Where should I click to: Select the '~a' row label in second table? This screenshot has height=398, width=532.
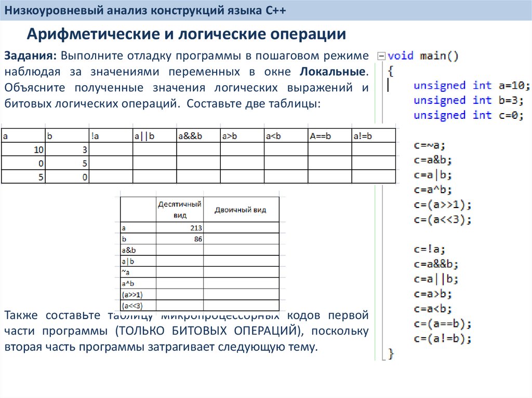click(x=138, y=272)
